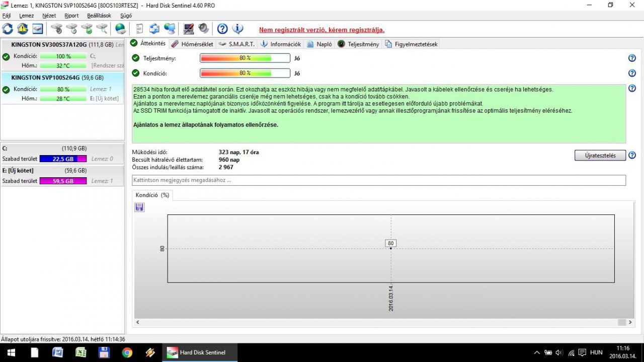The width and height of the screenshot is (644, 362).
Task: Click the gray speaker toolbar icon
Action: click(x=204, y=29)
